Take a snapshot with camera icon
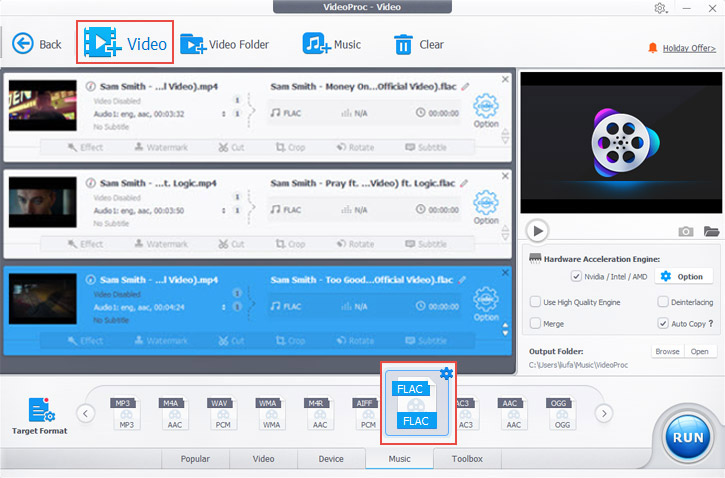The image size is (725, 478). pyautogui.click(x=686, y=231)
